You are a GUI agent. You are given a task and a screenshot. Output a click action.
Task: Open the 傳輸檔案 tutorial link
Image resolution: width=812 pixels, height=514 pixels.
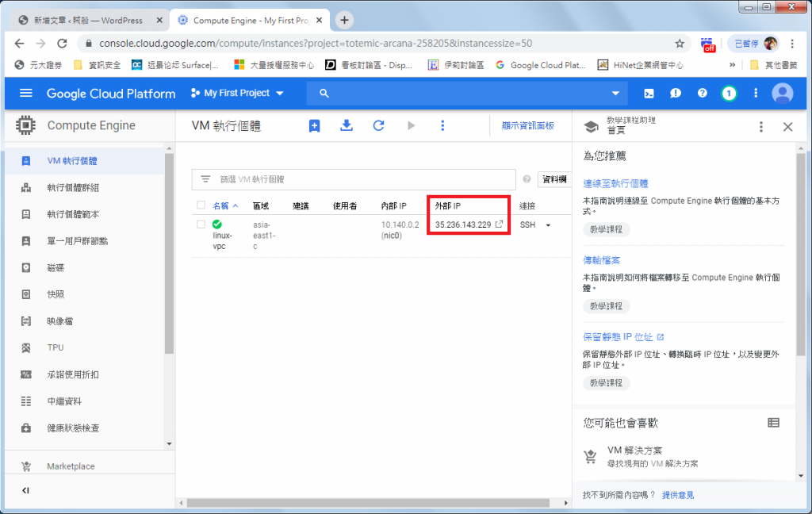[x=601, y=260]
